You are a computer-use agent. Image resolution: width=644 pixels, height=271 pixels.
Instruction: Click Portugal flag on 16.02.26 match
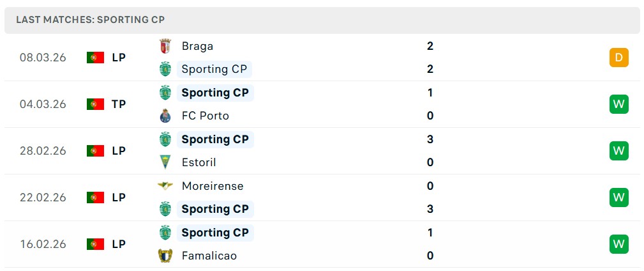(x=95, y=244)
